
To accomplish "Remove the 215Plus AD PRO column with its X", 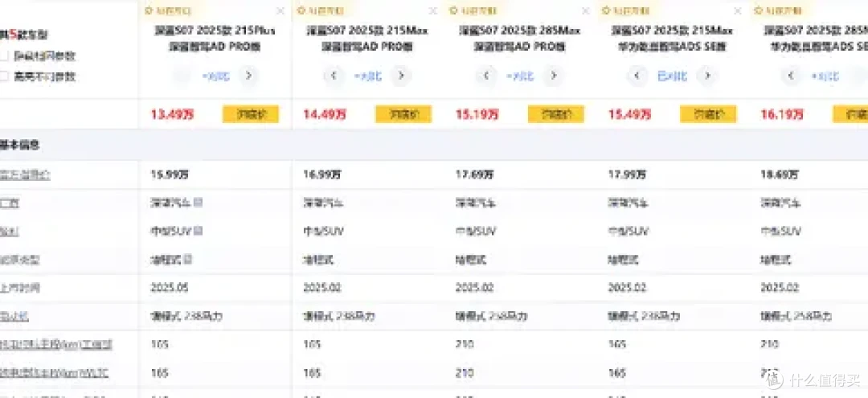I will point(280,10).
